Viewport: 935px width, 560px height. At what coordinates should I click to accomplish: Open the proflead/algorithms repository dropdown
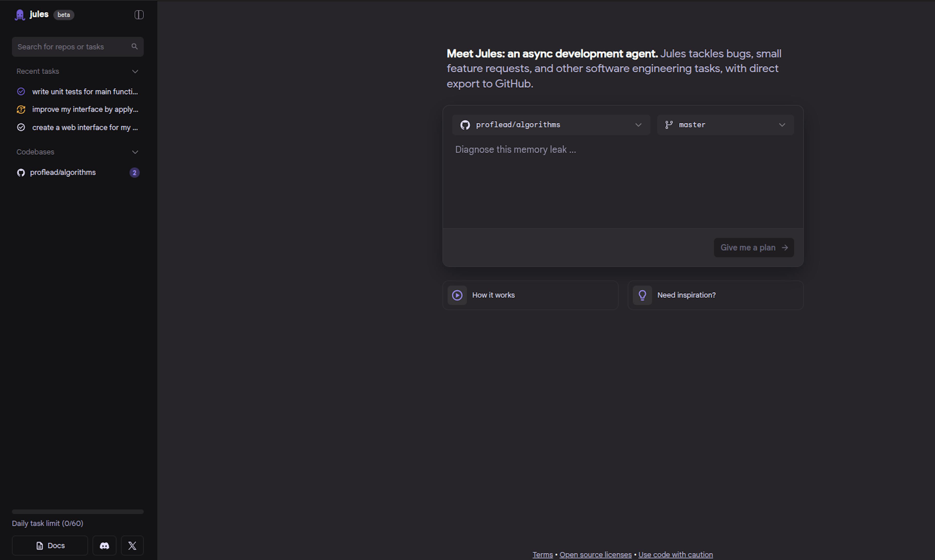[551, 125]
